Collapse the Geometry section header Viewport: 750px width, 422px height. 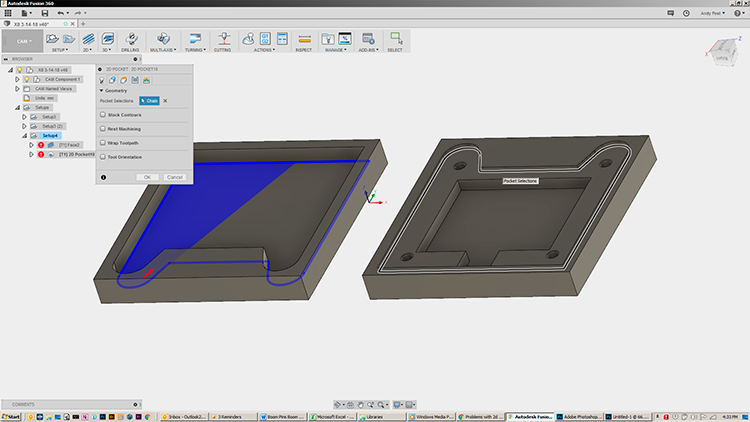113,90
